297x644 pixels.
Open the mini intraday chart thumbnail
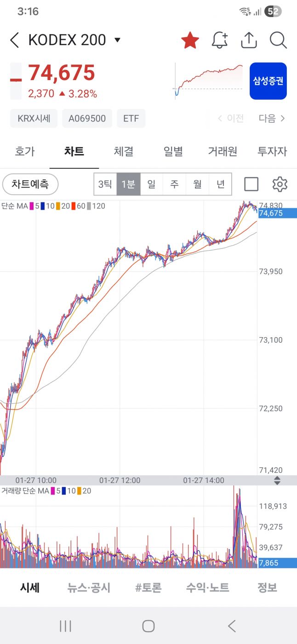coord(208,81)
